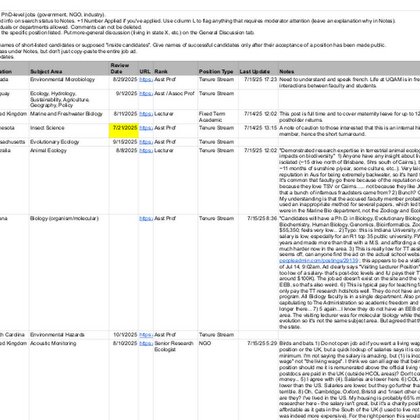Select the note of caution about internal hire
The width and height of the screenshot is (420, 420).
click(x=349, y=131)
